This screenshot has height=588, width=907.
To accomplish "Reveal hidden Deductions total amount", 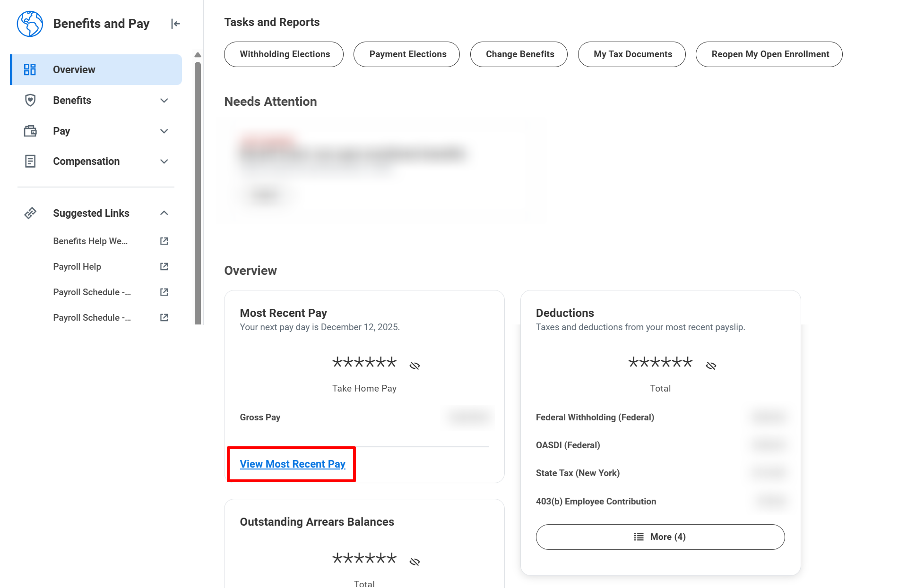I will (711, 366).
